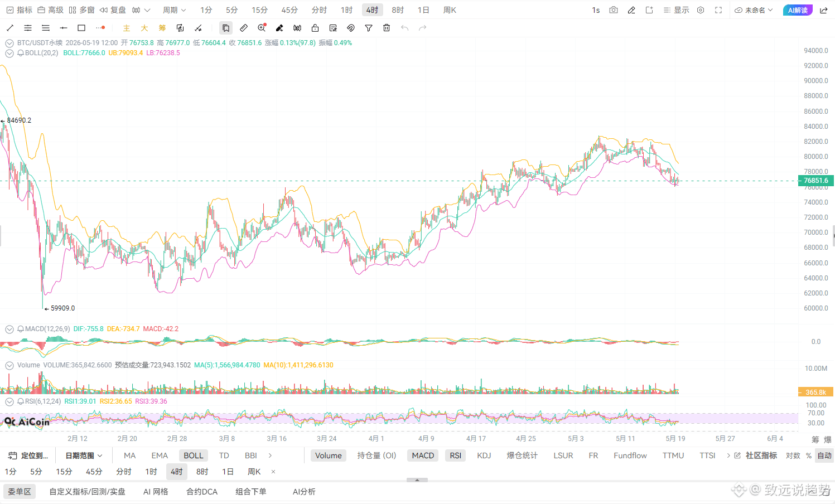Viewport: 835px width, 504px height.
Task: Share the chart via share icon
Action: tap(824, 10)
